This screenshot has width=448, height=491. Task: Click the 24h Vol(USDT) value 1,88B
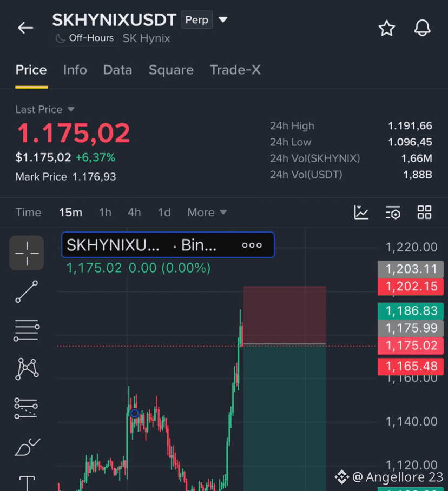[x=418, y=175]
